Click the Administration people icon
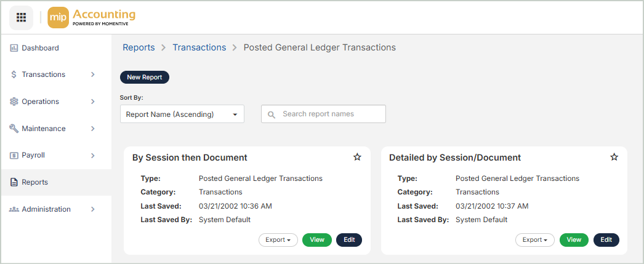The height and width of the screenshot is (264, 644). coord(14,209)
